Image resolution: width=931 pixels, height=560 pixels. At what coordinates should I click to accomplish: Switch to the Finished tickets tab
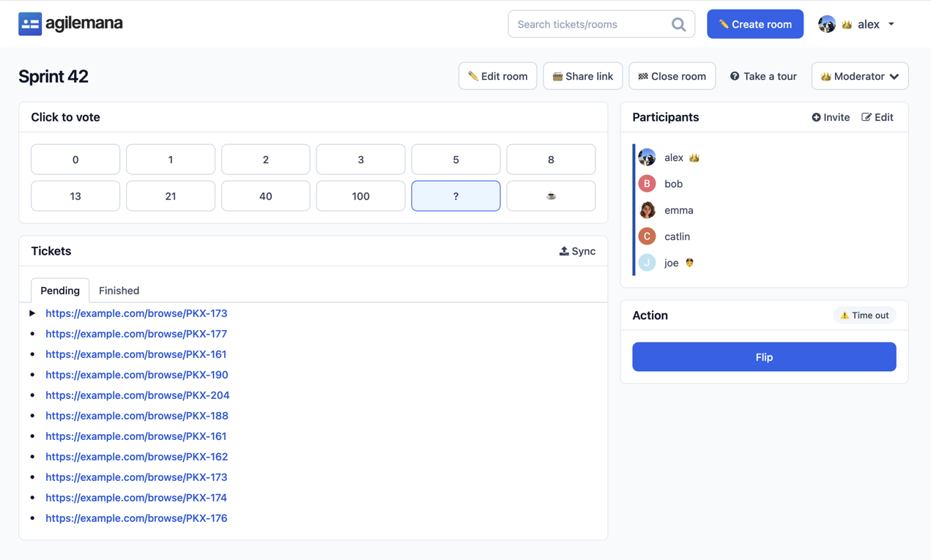[119, 291]
